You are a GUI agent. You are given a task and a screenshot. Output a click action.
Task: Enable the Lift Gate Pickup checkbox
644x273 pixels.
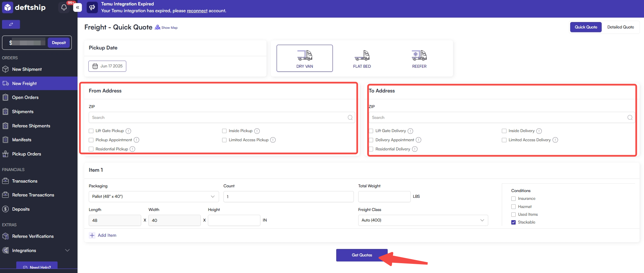(x=91, y=131)
